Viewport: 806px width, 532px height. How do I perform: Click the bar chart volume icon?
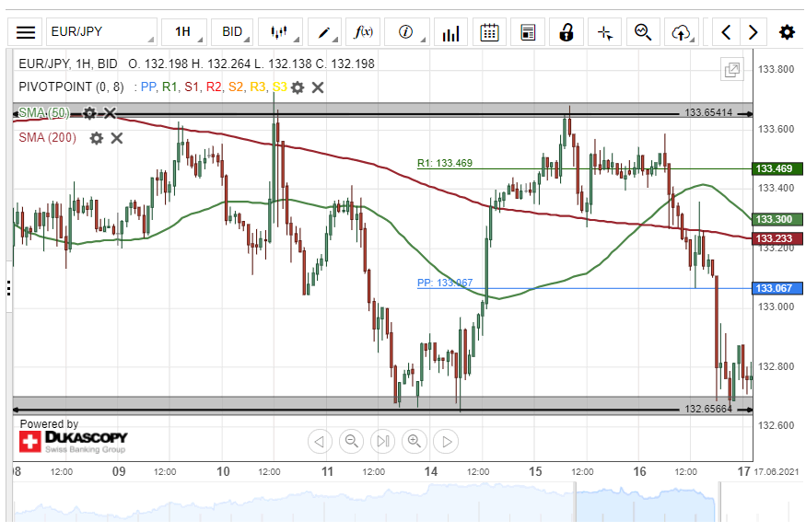pyautogui.click(x=450, y=32)
